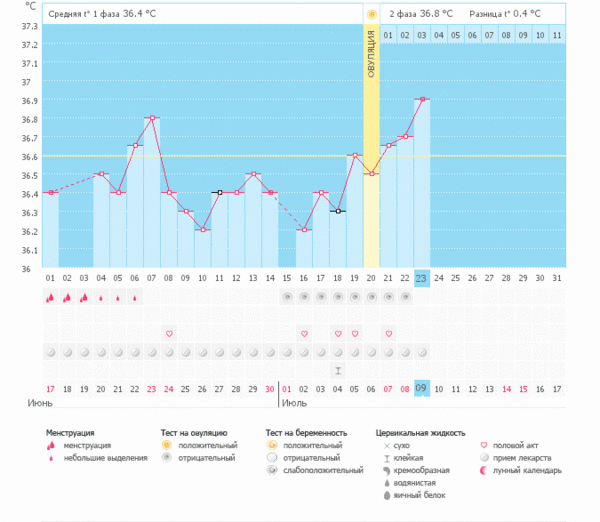
Task: Click the menstruation icon for cycle day 01
Action: pos(50,297)
